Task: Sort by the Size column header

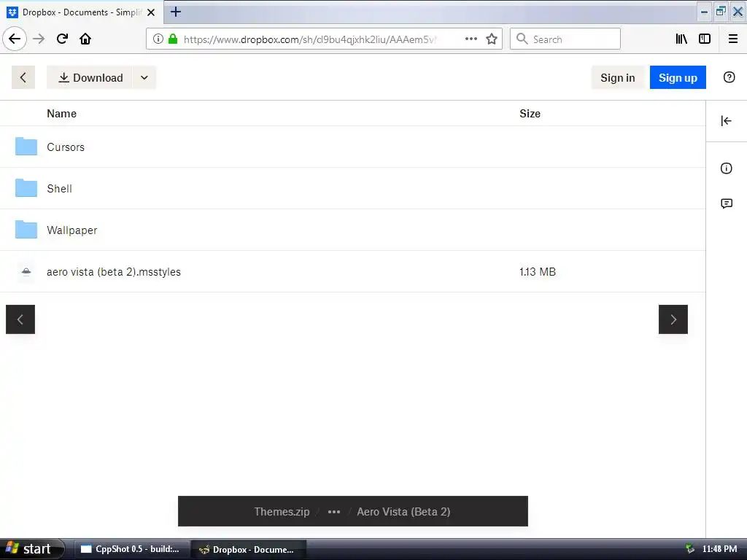Action: (530, 113)
